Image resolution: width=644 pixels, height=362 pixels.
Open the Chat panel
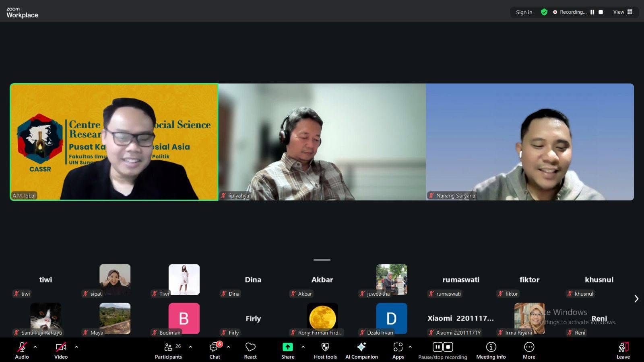[x=215, y=350]
